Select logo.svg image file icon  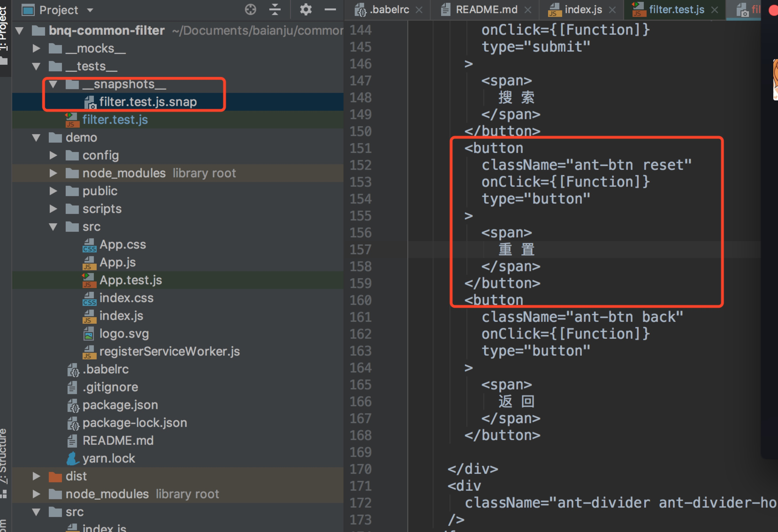click(89, 334)
